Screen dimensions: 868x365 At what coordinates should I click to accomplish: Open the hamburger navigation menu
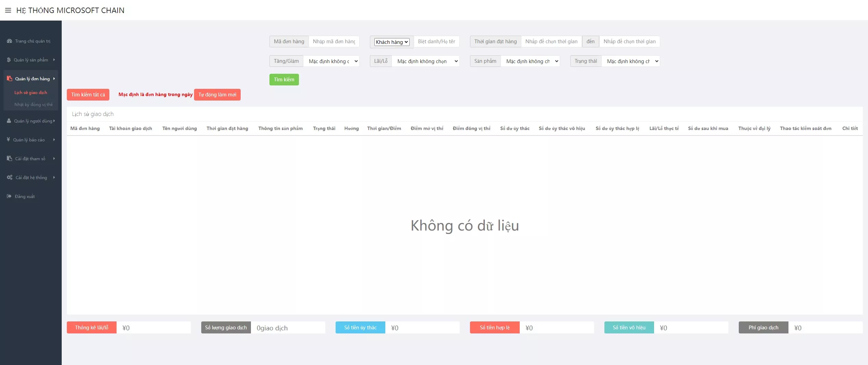8,10
